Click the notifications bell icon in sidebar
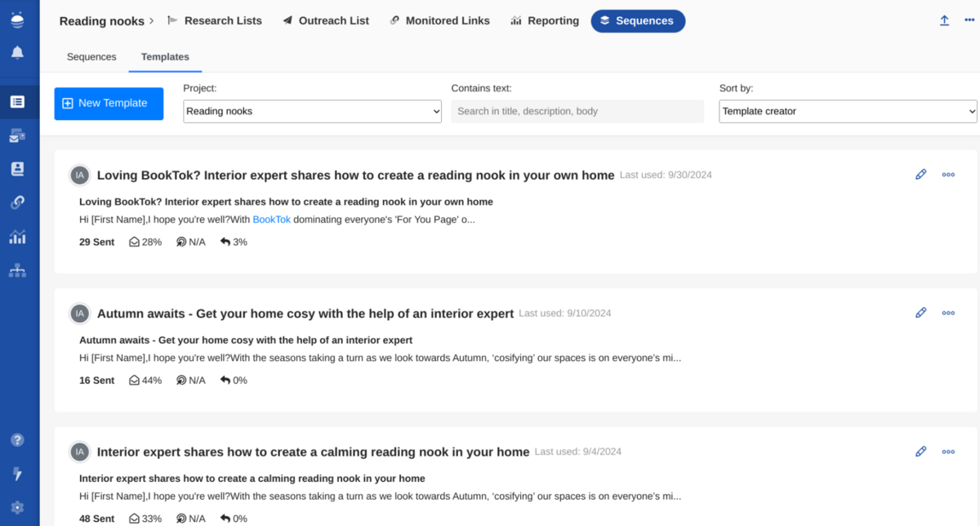980x526 pixels. pyautogui.click(x=17, y=53)
